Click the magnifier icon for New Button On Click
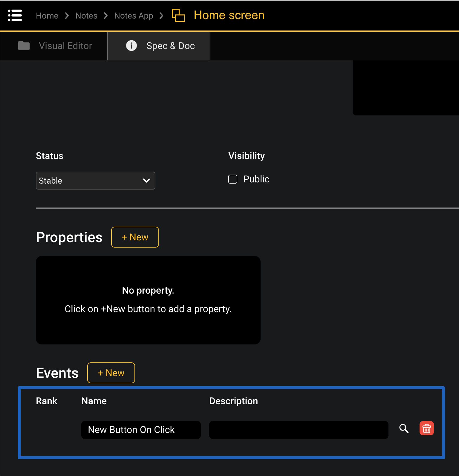The image size is (459, 476). pyautogui.click(x=404, y=428)
